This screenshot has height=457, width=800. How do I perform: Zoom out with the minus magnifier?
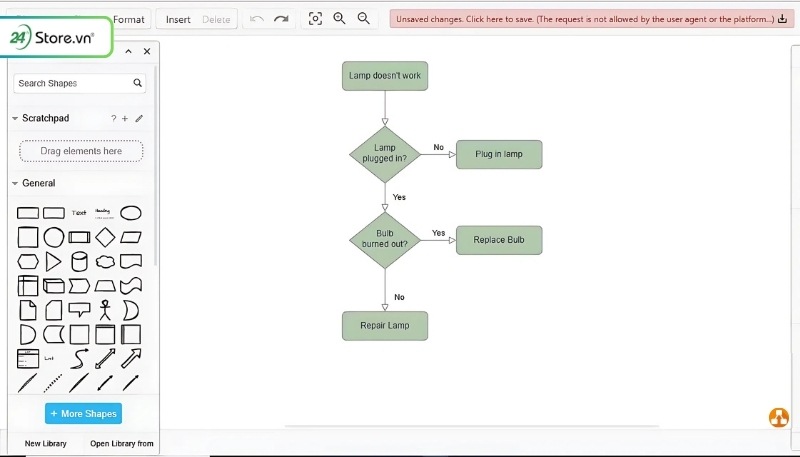[364, 19]
